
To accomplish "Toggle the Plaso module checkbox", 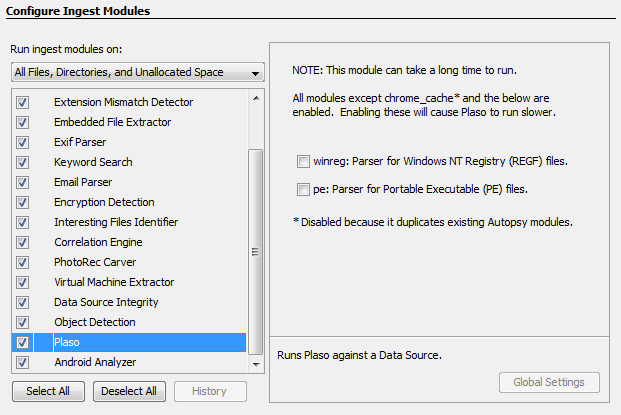I will 23,342.
